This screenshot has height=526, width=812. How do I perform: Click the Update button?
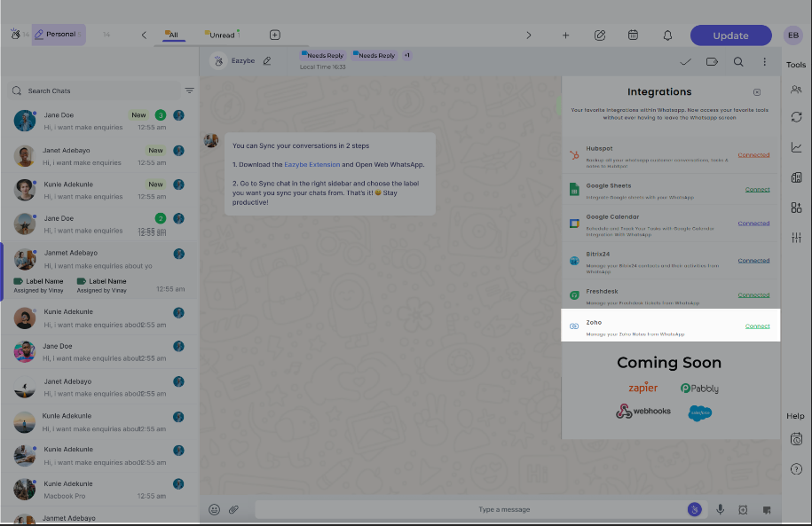730,35
